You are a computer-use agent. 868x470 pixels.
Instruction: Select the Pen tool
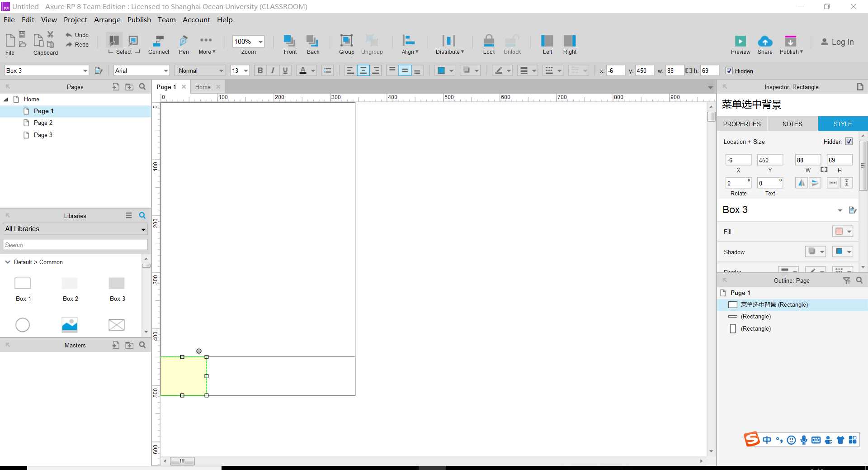point(184,44)
